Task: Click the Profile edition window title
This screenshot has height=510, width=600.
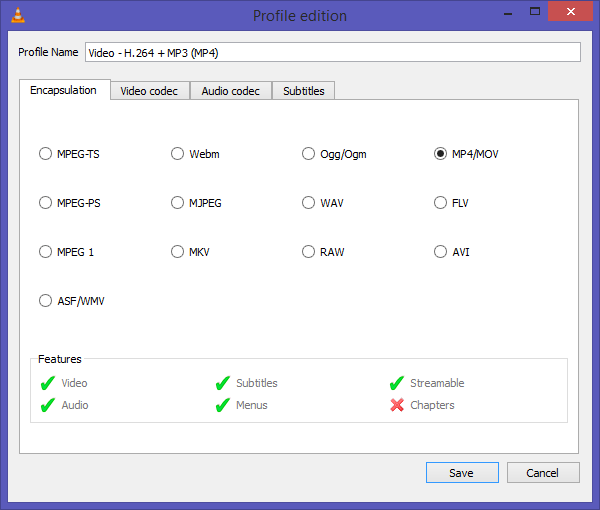Action: (x=300, y=16)
